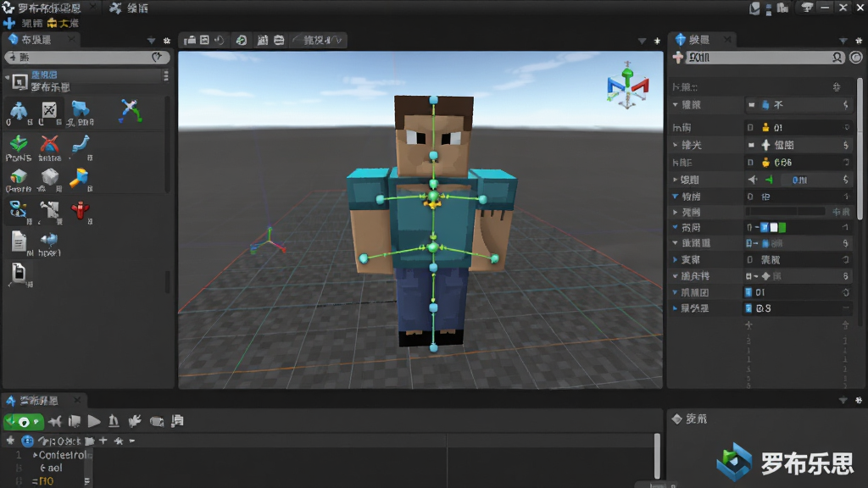Toggle the blue square beside the bottom 01 value
The image size is (868, 488).
click(x=748, y=292)
